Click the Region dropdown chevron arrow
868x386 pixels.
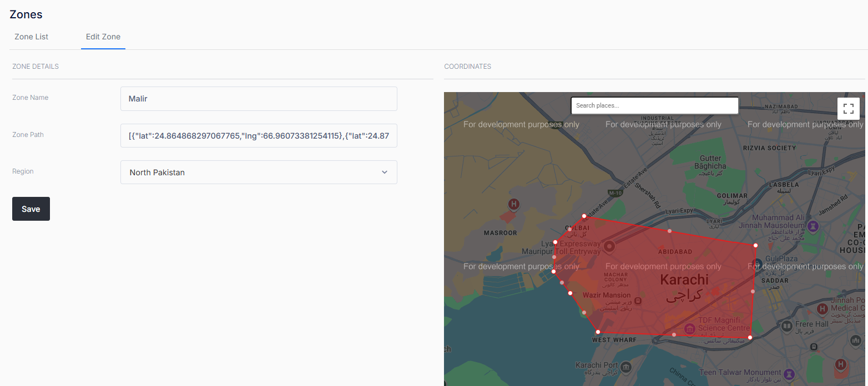coord(385,172)
